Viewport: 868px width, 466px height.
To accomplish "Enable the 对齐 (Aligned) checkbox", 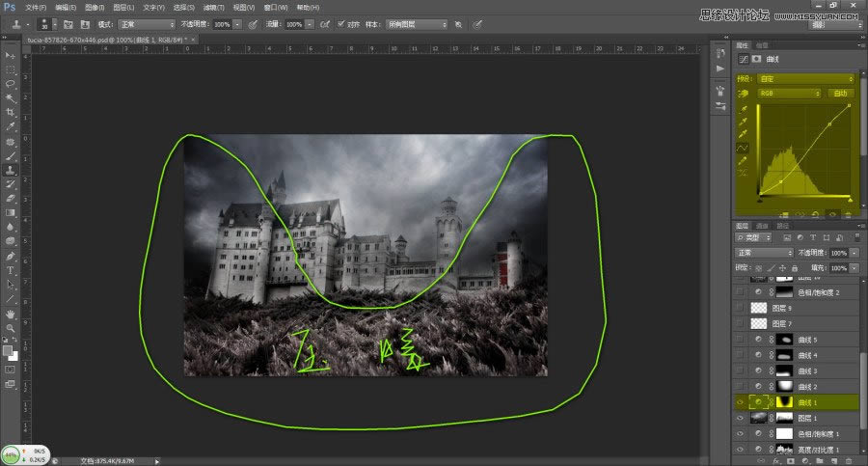I will coord(342,23).
